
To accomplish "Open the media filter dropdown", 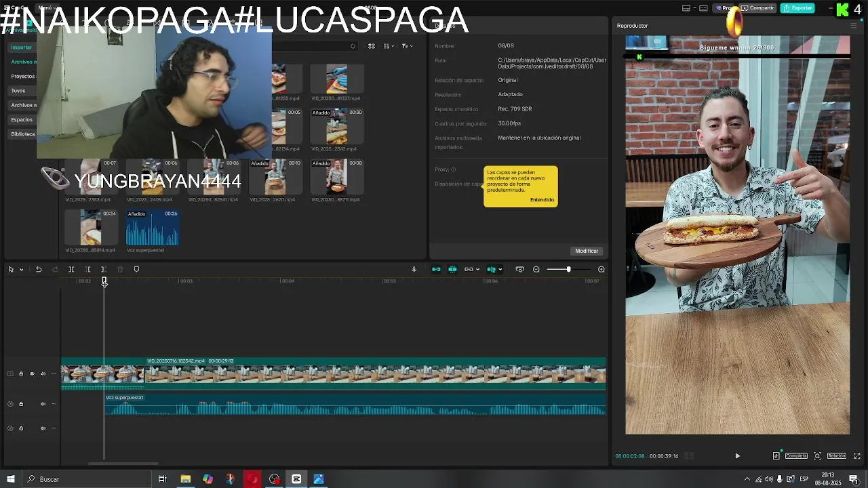I will click(x=406, y=46).
